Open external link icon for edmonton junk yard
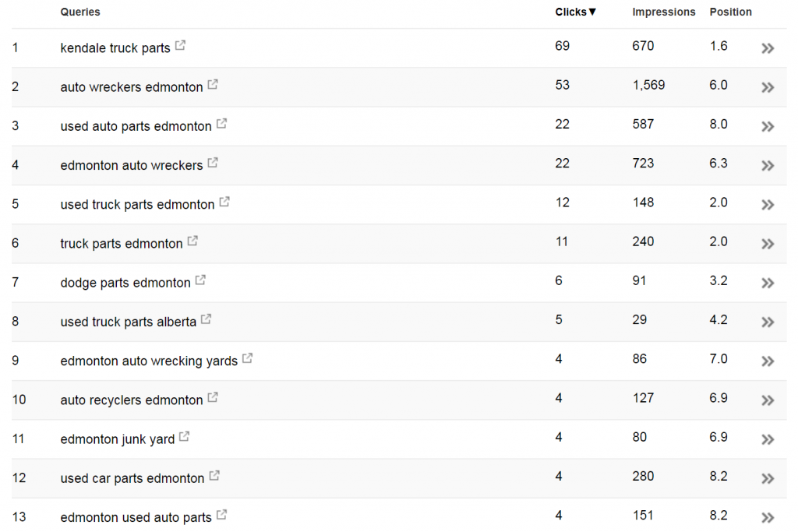798x532 pixels. (x=184, y=437)
